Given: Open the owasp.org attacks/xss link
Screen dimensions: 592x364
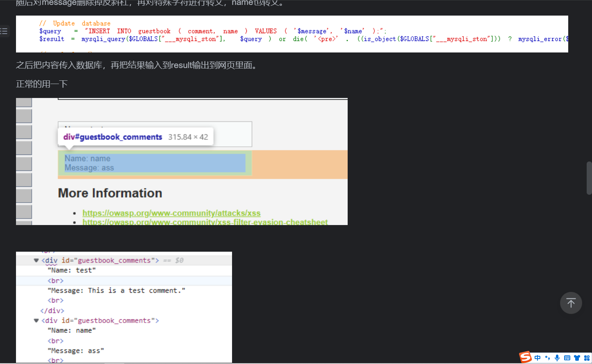Looking at the screenshot, I should tap(171, 213).
